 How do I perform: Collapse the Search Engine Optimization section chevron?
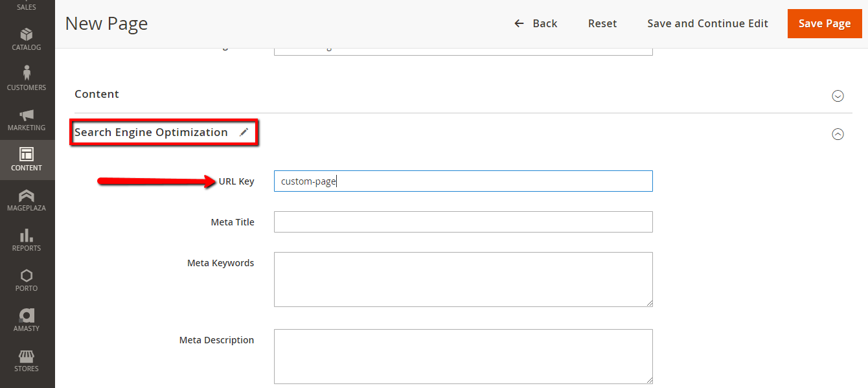pyautogui.click(x=838, y=134)
